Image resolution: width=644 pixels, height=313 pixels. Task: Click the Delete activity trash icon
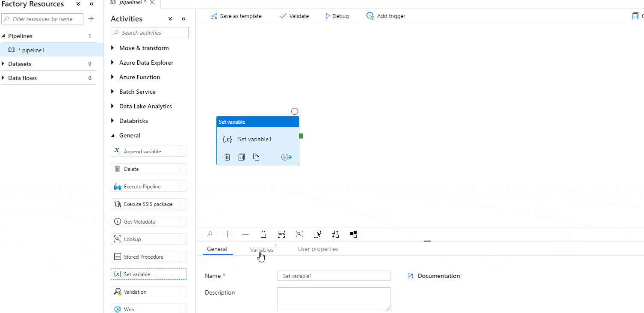tap(118, 169)
